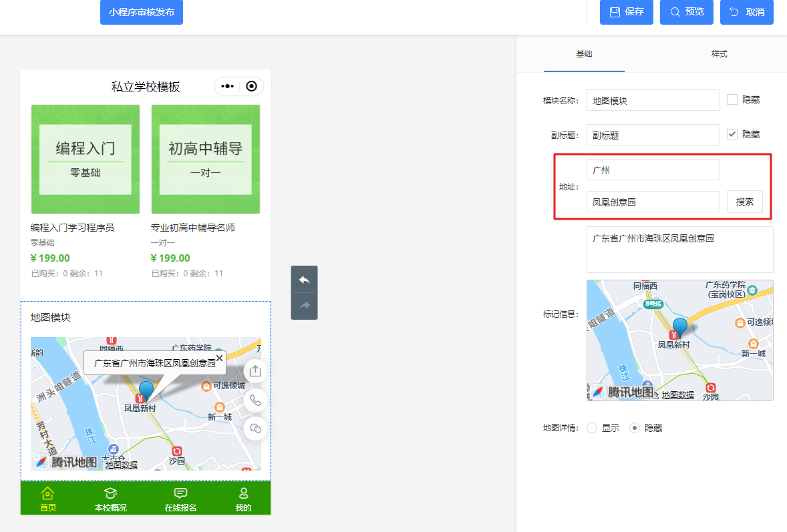Select 显示 for map details
This screenshot has height=532, width=787.
[x=593, y=428]
